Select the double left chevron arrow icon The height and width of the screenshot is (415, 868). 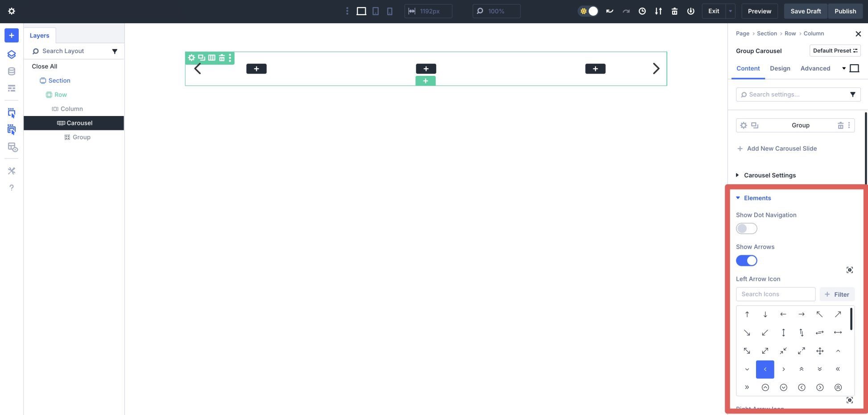click(x=838, y=369)
